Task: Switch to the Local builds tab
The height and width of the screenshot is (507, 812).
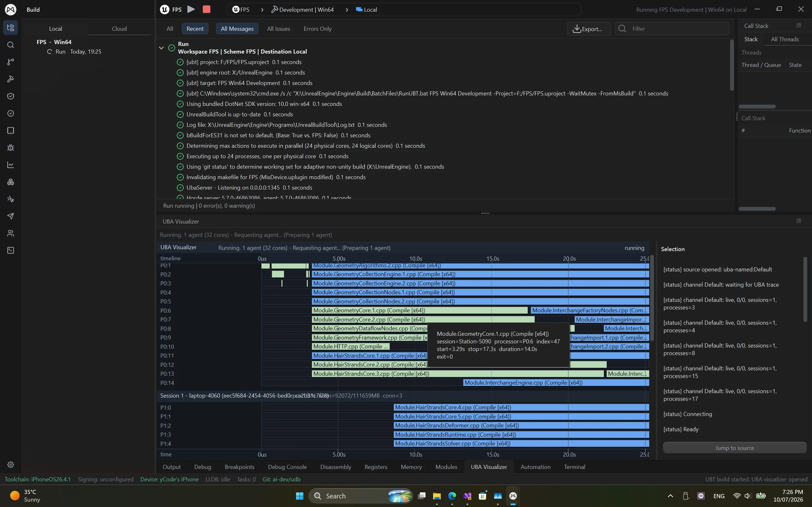Action: [x=56, y=29]
